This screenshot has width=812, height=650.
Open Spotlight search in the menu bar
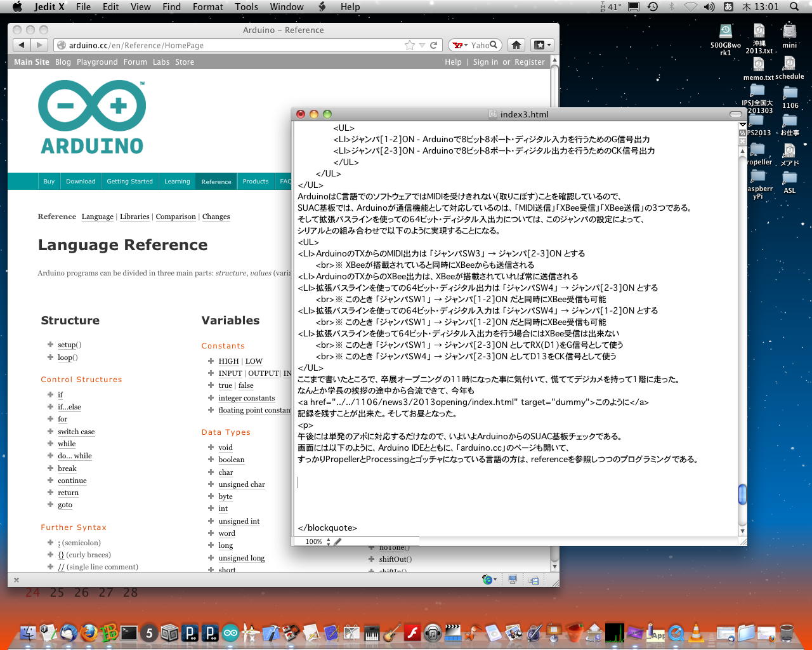(794, 7)
